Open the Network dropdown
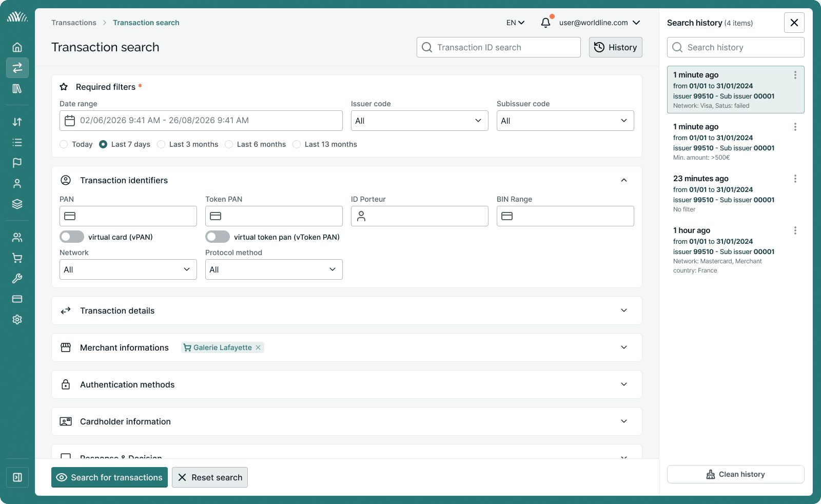 click(x=128, y=269)
